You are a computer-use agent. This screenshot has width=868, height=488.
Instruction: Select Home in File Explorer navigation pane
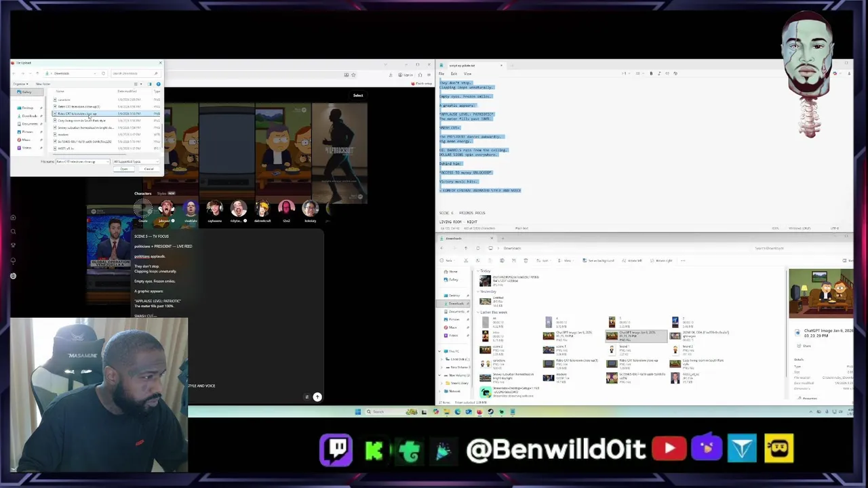tap(451, 271)
